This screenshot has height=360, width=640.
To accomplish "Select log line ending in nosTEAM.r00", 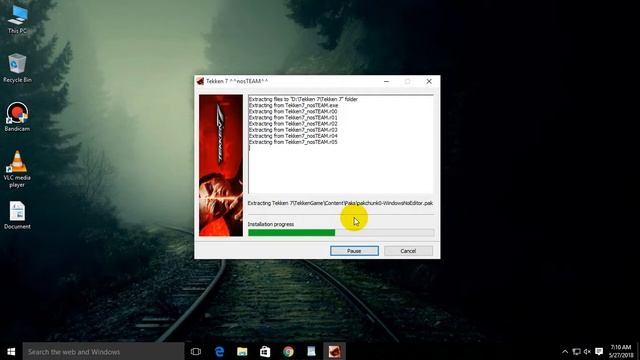I will (293, 111).
